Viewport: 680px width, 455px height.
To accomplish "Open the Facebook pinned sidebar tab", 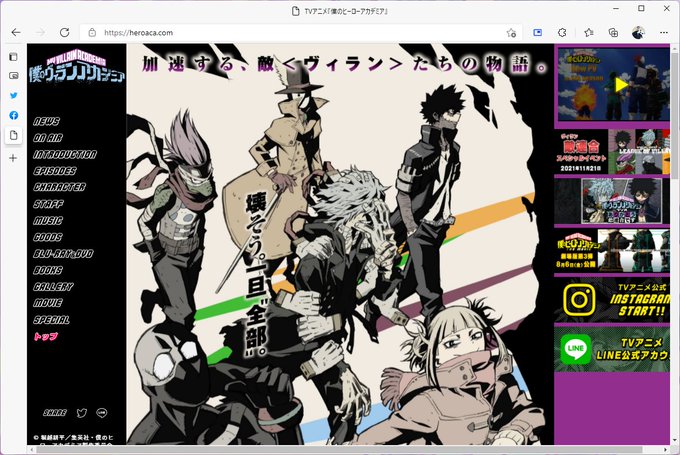I will 13,115.
